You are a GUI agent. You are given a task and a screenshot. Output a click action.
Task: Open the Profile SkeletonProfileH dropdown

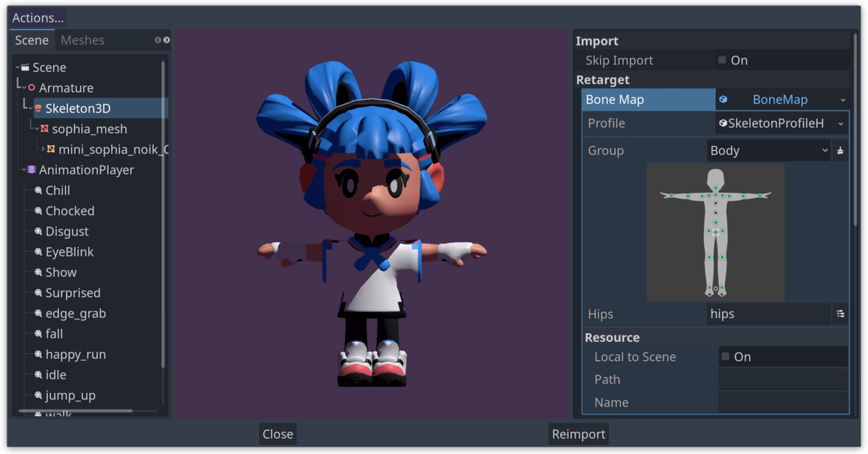pos(781,124)
